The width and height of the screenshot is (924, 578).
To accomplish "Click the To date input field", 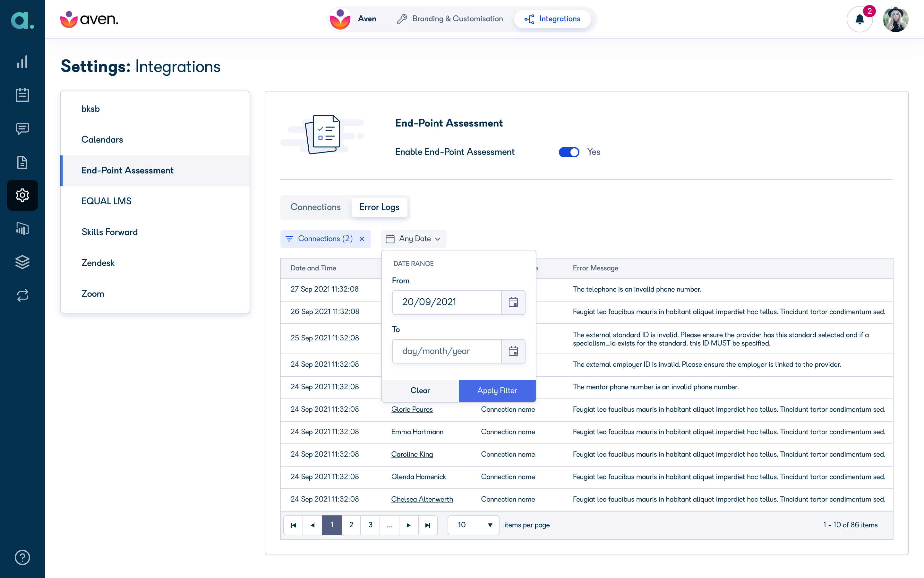I will click(x=447, y=351).
